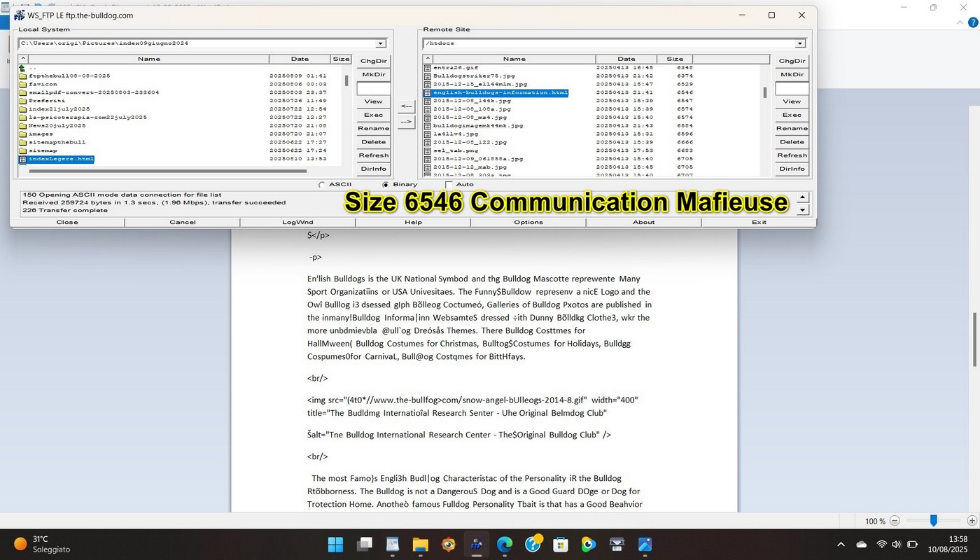
Task: Select the favicon folder icon in local list
Action: 22,84
